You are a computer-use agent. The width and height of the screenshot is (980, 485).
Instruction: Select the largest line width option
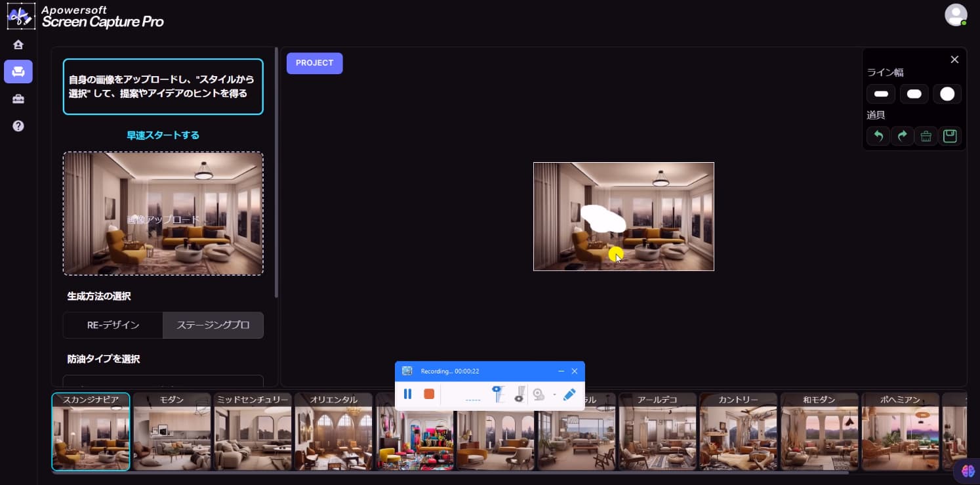[947, 93]
